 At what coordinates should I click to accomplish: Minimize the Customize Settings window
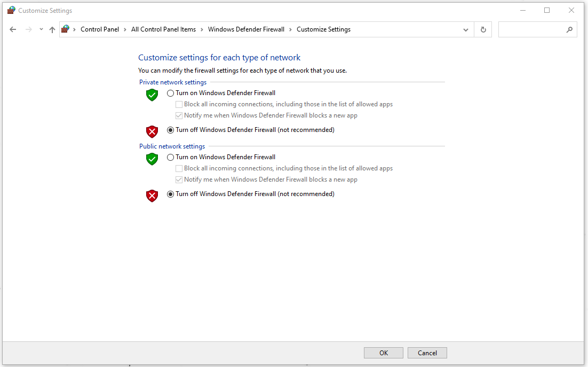coord(523,11)
